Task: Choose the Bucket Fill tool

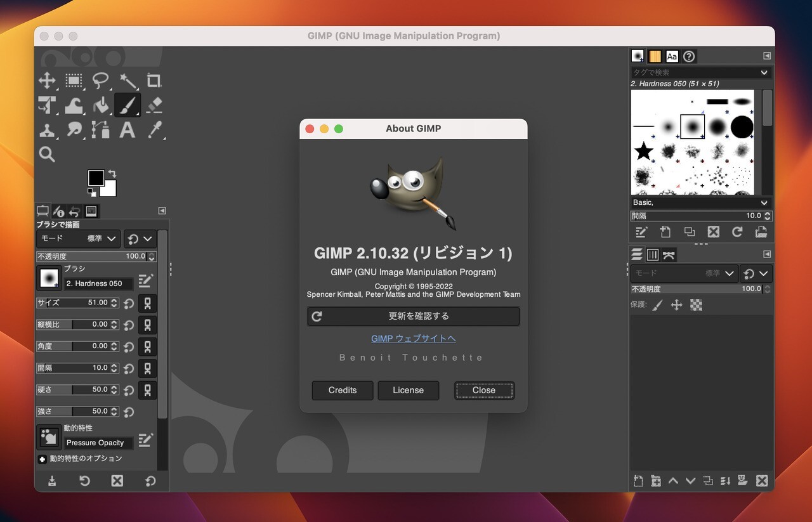Action: (101, 105)
